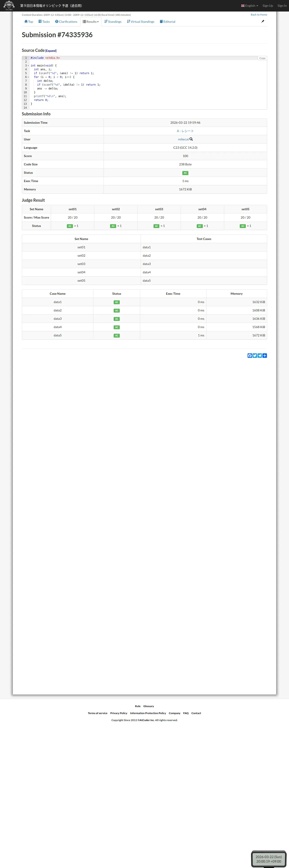Screen dimensions: 289x868
Task: Select the code size value 238 Byte
Action: (185, 164)
